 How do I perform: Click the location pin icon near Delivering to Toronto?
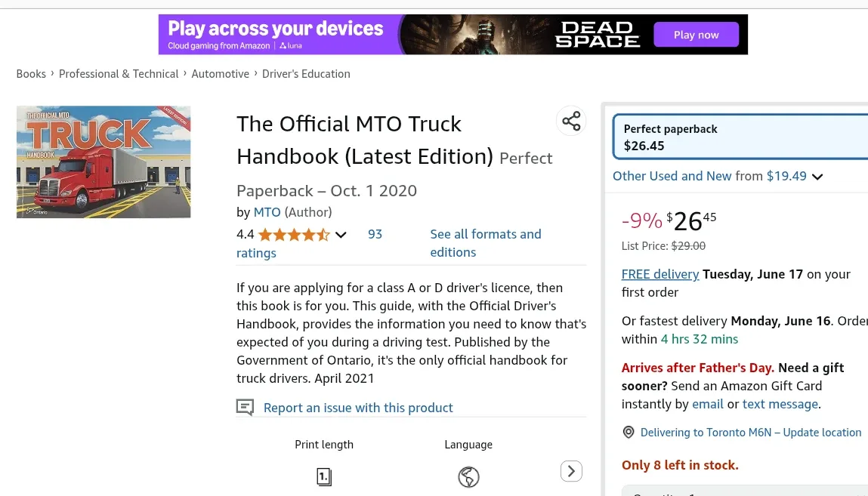click(x=628, y=432)
